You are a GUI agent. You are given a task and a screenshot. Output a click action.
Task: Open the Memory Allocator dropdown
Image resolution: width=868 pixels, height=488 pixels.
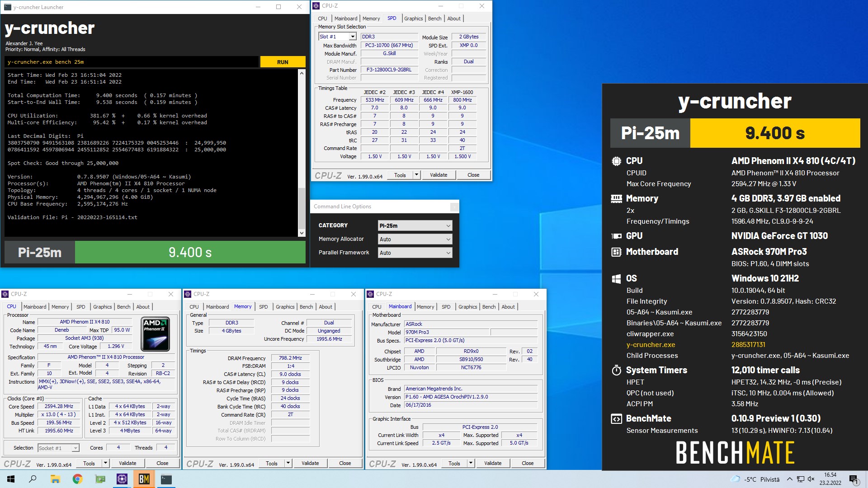pos(415,239)
